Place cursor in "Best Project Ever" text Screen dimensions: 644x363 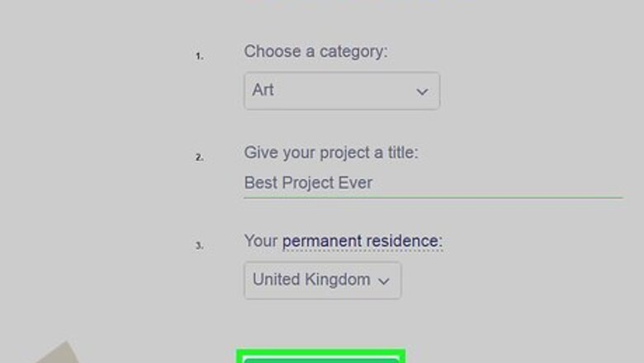[308, 182]
